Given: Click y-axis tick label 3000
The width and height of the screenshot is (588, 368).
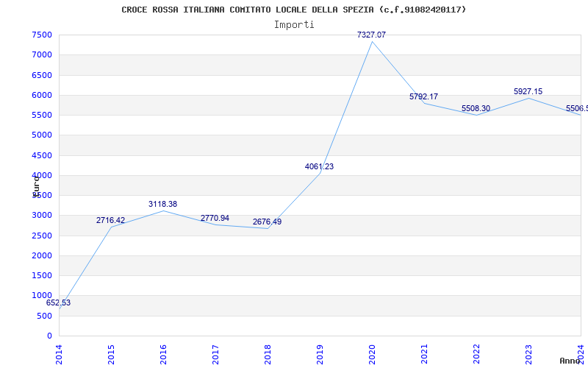Looking at the screenshot, I should [x=42, y=215].
